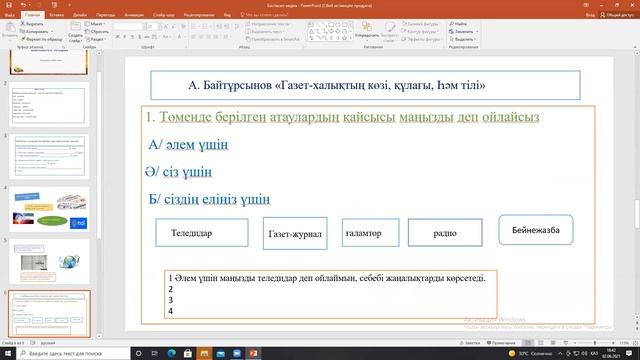Screen dimensions: 640x360
Task: Switch to the Переходы (Transitions) tab
Action: [x=106, y=15]
